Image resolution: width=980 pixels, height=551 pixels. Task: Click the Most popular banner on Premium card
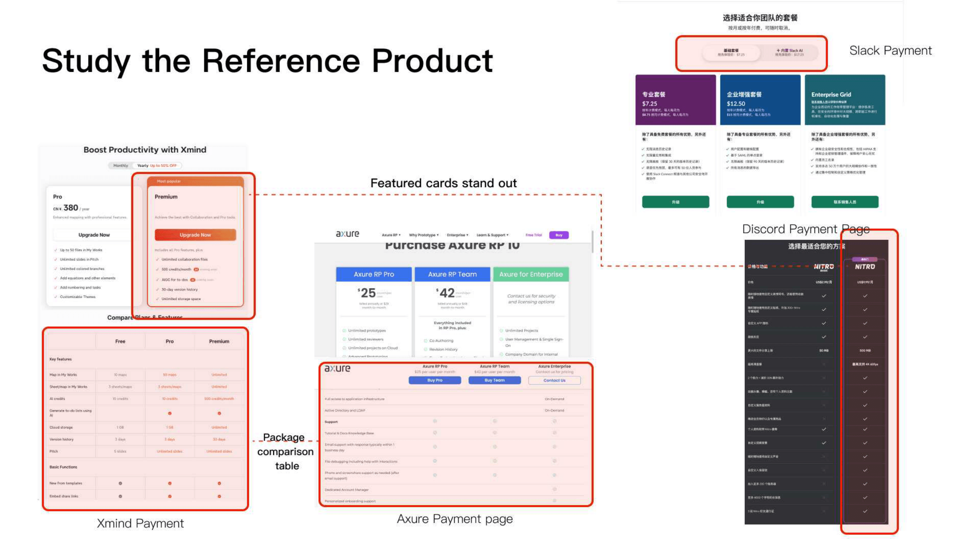pyautogui.click(x=195, y=181)
